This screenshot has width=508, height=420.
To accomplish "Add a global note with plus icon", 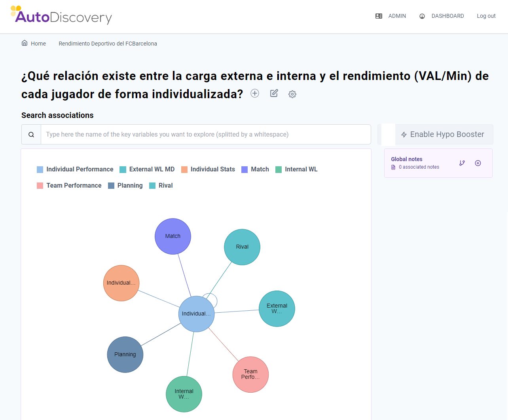I will 478,163.
